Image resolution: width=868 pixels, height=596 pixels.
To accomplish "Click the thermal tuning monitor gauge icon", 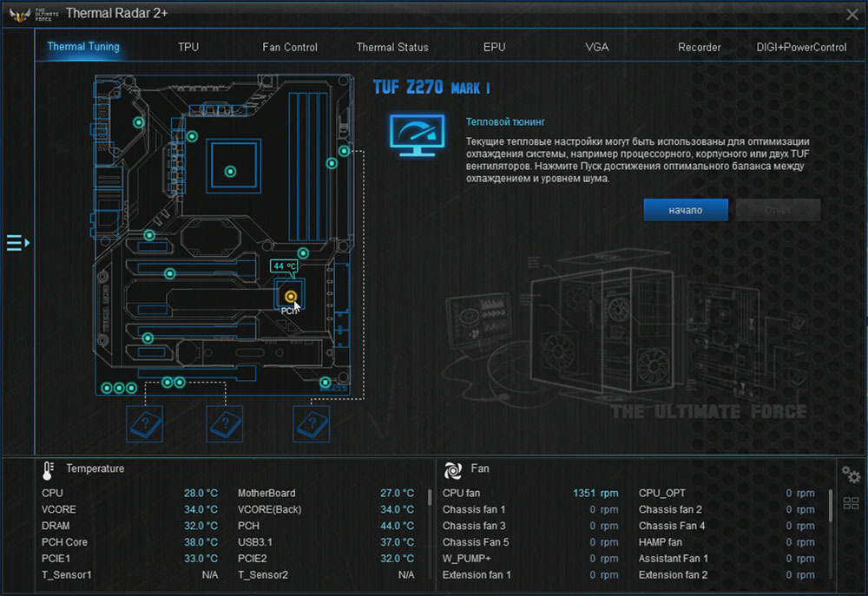I will [417, 135].
